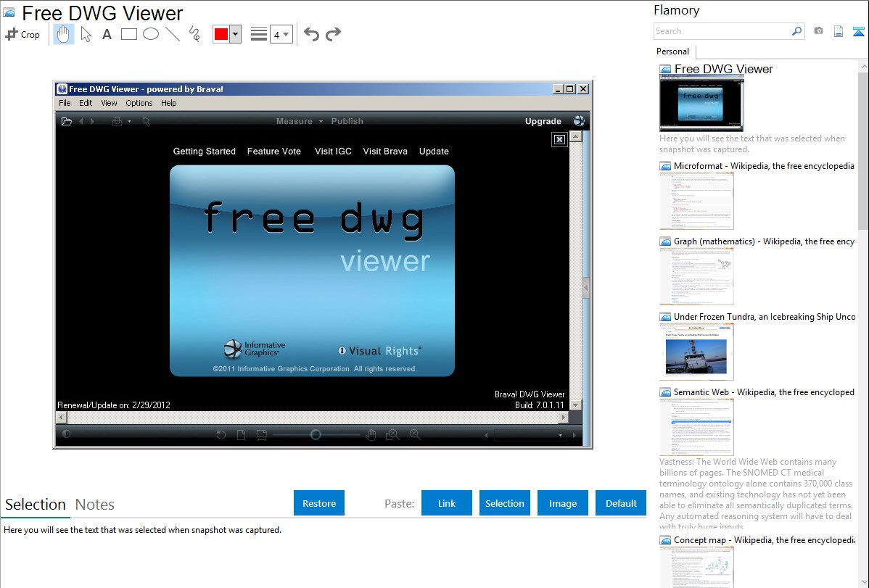Screen dimensions: 869x588
Task: Open the Help menu in DWG Viewer
Action: pyautogui.click(x=169, y=103)
